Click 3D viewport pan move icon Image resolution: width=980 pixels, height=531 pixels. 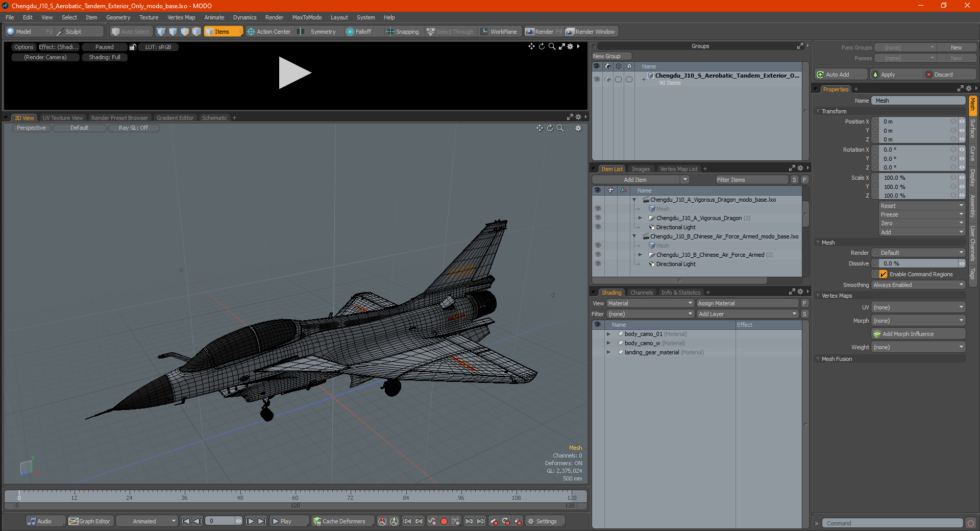(x=540, y=128)
